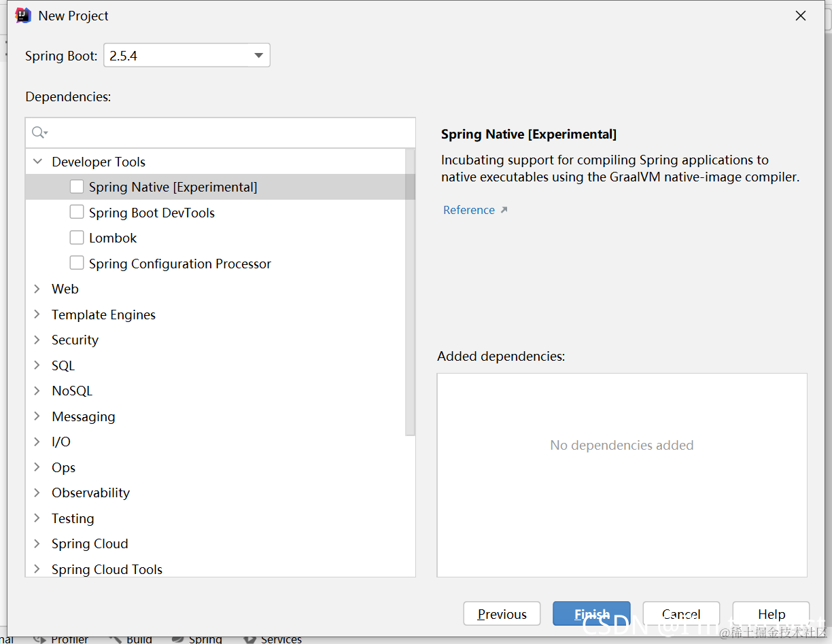Image resolution: width=832 pixels, height=644 pixels.
Task: Expand the I/O category
Action: click(37, 442)
